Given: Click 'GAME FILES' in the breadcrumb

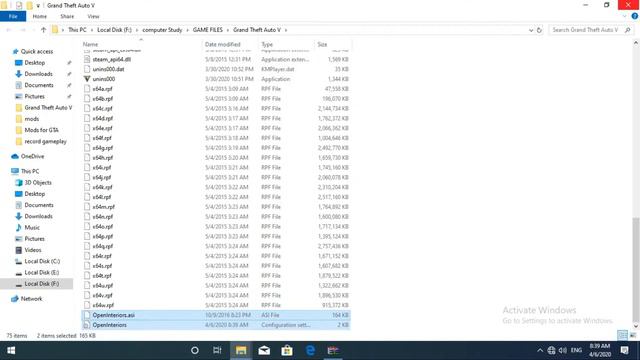Looking at the screenshot, I should pos(207,30).
